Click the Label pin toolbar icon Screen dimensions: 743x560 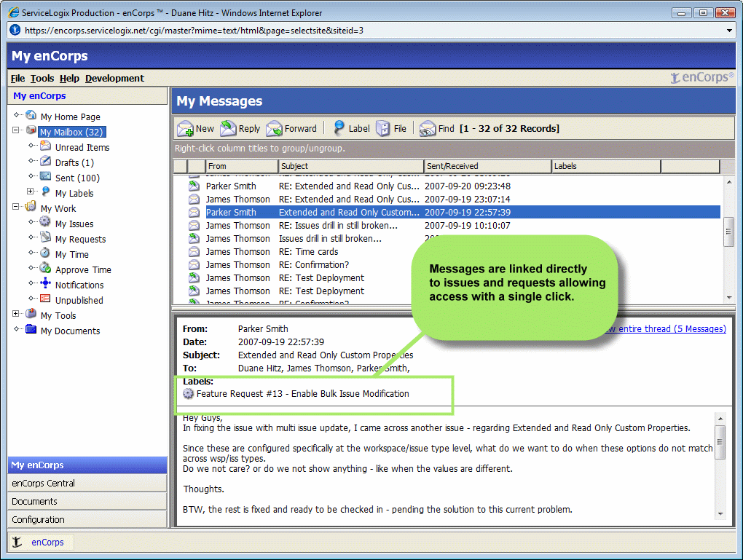point(338,128)
